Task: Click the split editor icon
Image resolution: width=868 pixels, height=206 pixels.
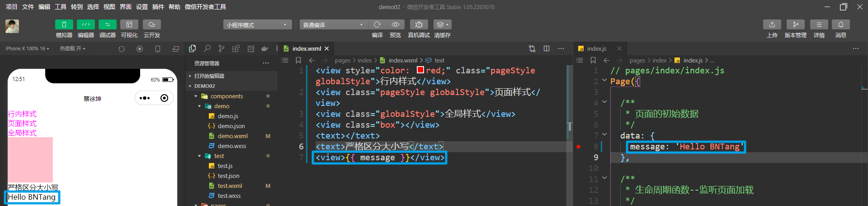Action: pos(547,48)
